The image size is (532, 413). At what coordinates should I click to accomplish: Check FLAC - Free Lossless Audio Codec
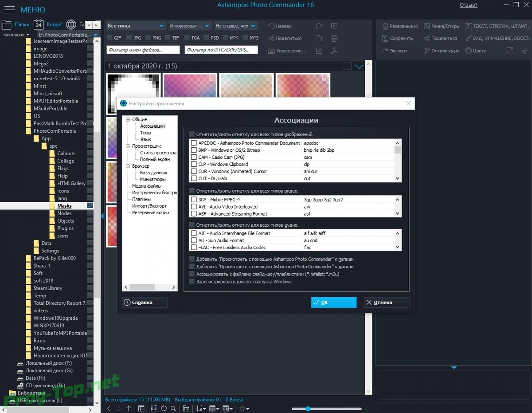pyautogui.click(x=194, y=248)
